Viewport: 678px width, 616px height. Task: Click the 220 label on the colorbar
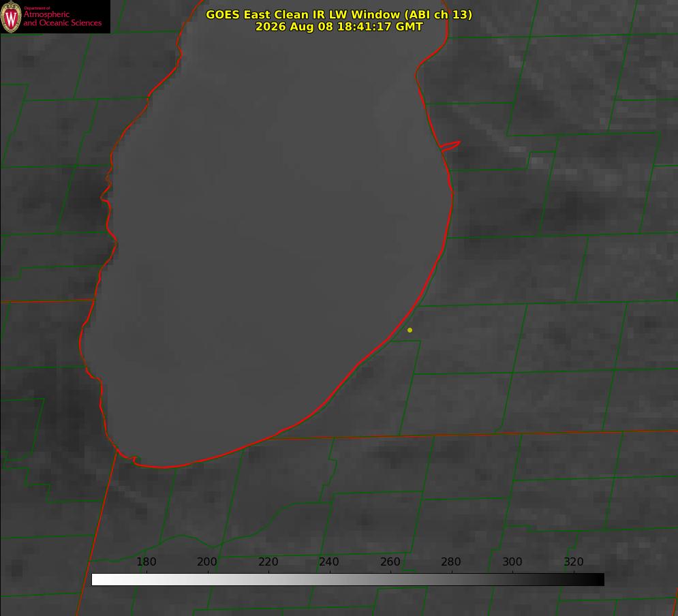click(x=268, y=561)
